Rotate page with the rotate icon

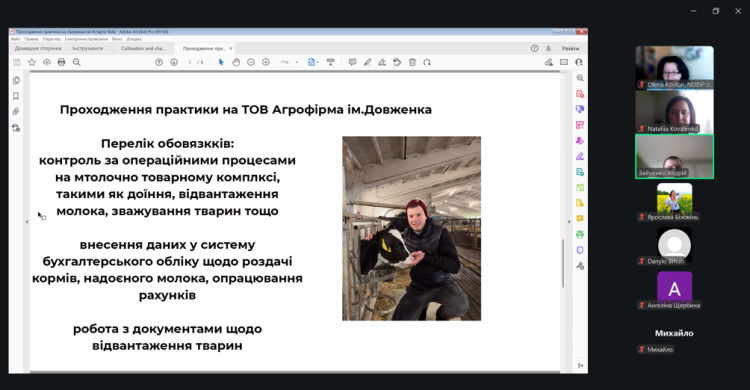[427, 62]
